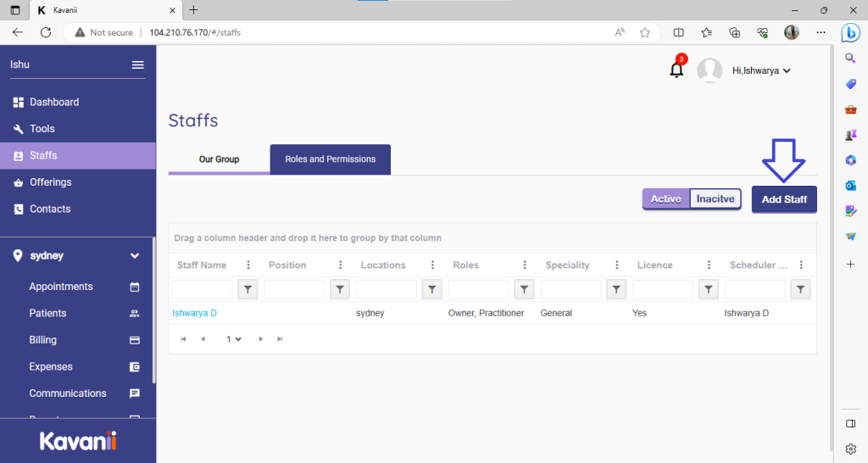Click the notification bell icon
The height and width of the screenshot is (463, 868).
[676, 70]
